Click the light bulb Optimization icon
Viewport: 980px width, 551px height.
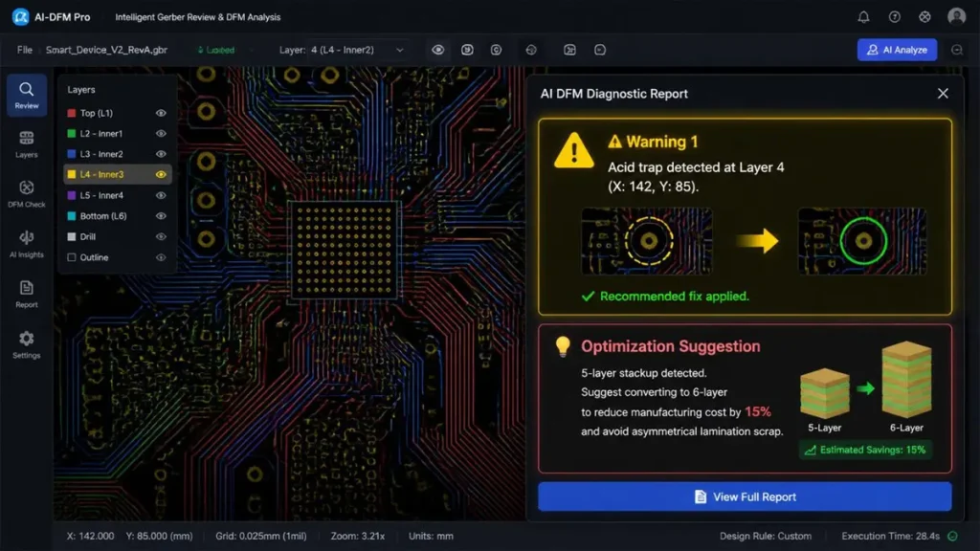(x=563, y=346)
